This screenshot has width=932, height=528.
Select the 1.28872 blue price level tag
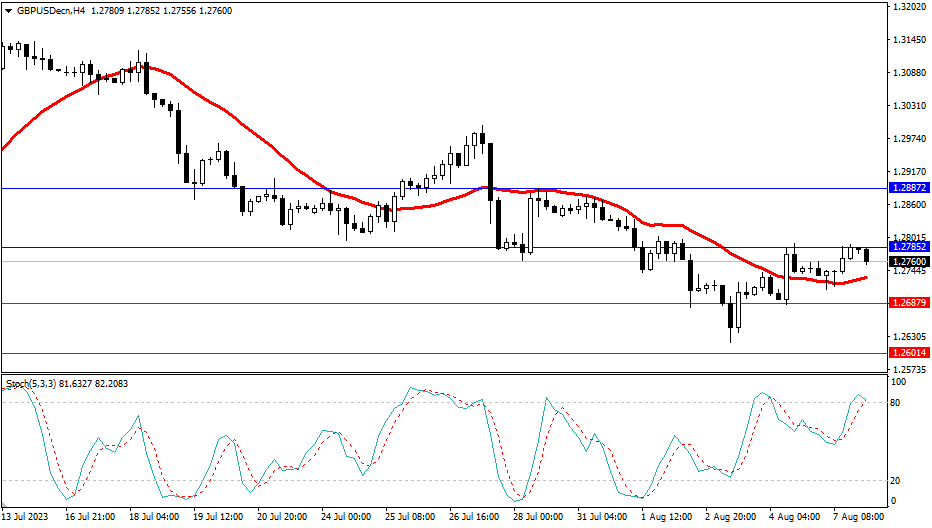(x=909, y=188)
